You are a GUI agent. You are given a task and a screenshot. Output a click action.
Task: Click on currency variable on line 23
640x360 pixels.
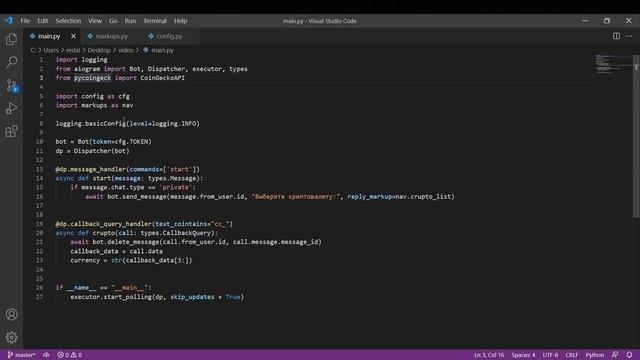tap(85, 260)
